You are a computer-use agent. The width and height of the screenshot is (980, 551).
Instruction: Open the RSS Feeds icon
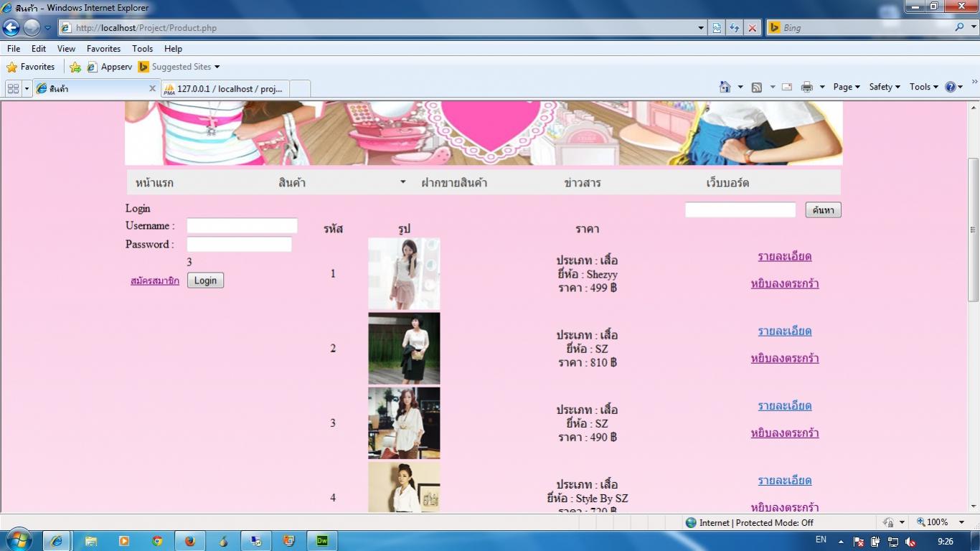[x=757, y=87]
